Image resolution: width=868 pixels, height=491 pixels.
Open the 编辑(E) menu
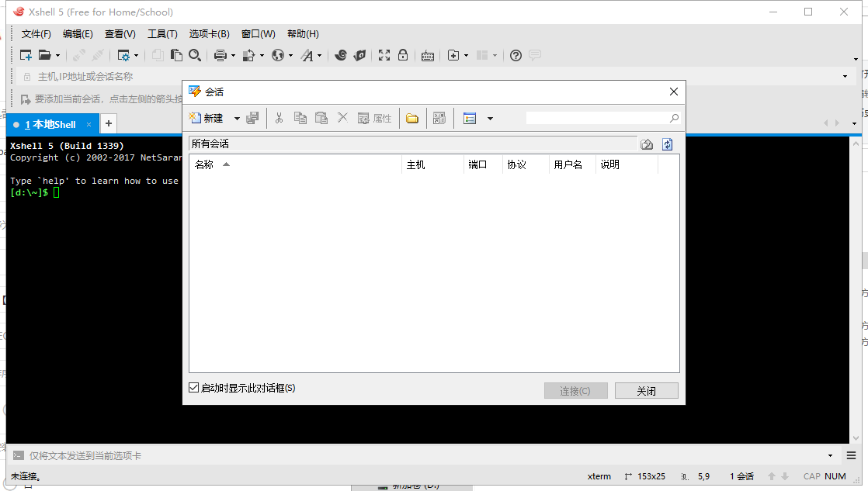point(78,33)
